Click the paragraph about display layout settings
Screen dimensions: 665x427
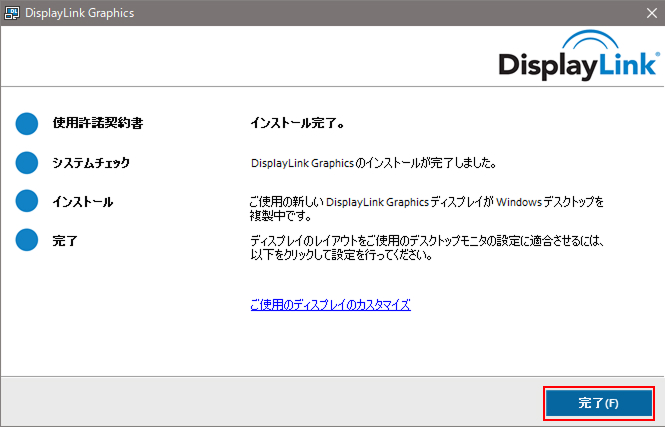(x=429, y=247)
